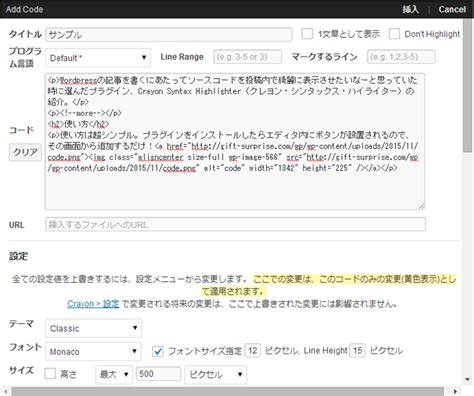The width and height of the screenshot is (474, 396).
Task: Click the horizontal scrollbar right arrow
Action: 455,391
